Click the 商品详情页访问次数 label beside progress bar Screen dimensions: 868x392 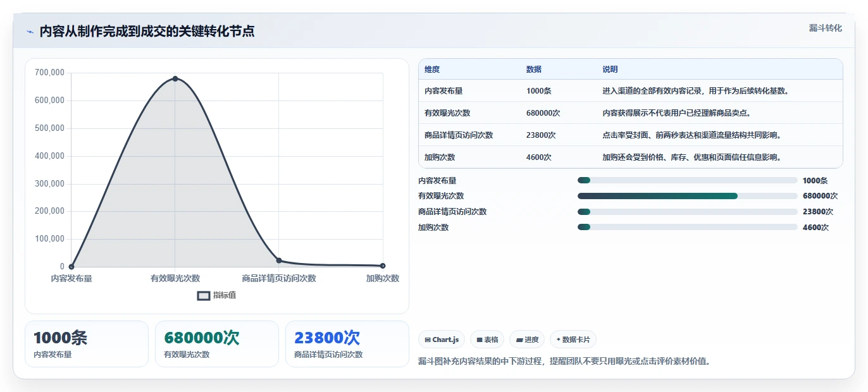click(452, 212)
